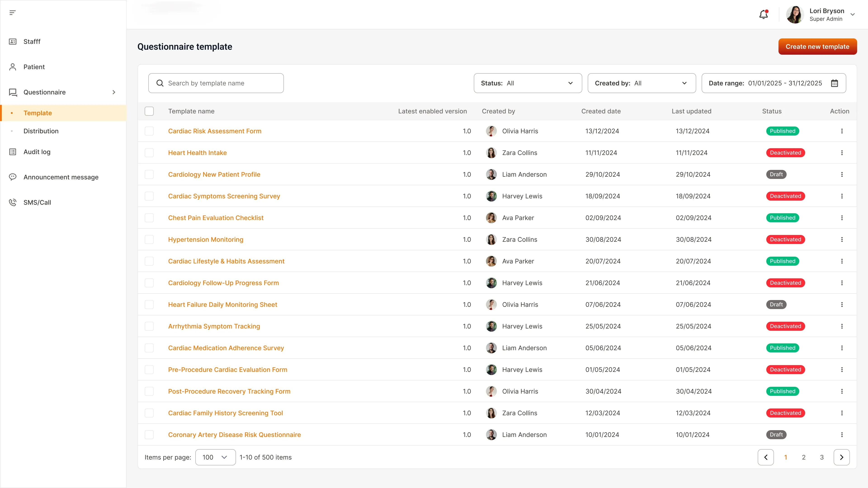Screen dimensions: 868x488
Task: Click the search magnifier icon
Action: pyautogui.click(x=160, y=83)
